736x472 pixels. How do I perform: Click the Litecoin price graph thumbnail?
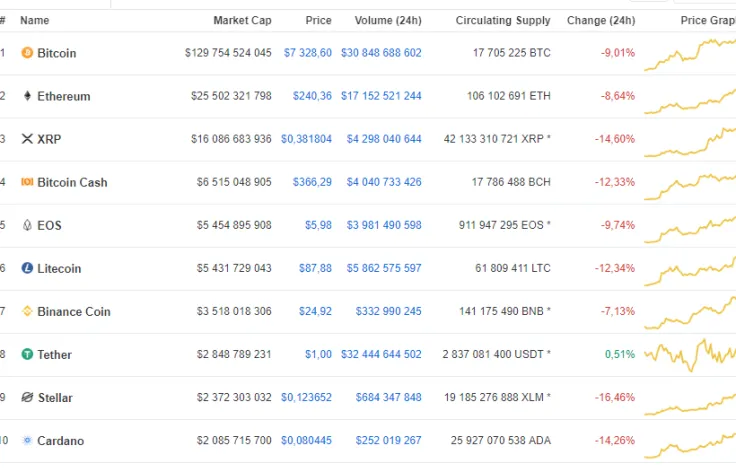coord(690,268)
